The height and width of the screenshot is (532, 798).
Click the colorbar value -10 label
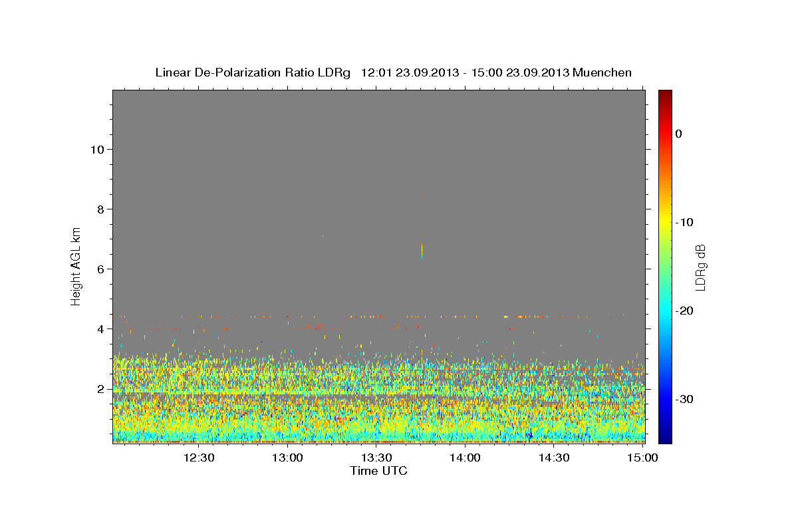click(x=684, y=222)
